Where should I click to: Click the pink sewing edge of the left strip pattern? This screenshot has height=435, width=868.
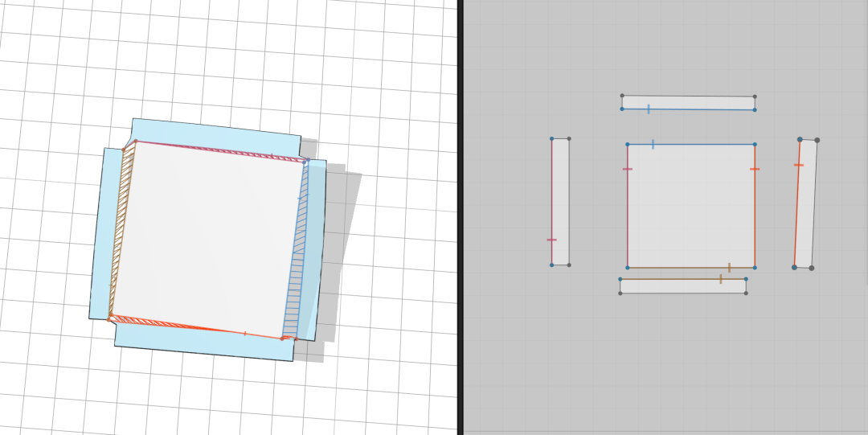[x=552, y=202]
